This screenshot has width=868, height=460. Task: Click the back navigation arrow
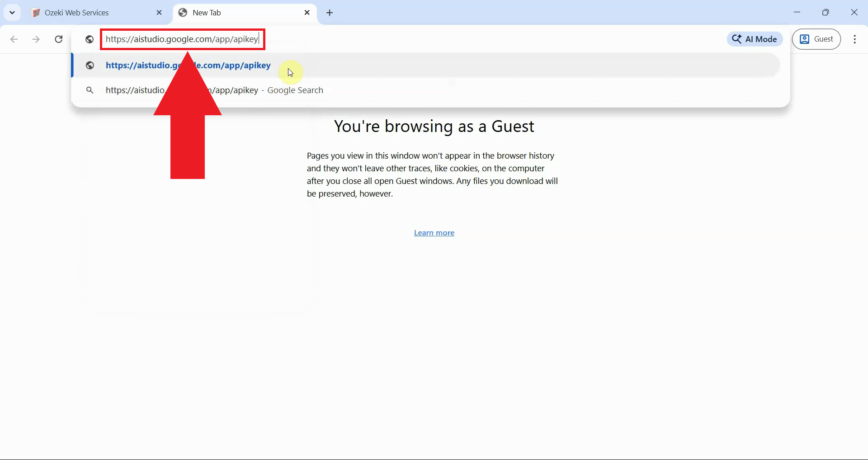[14, 39]
